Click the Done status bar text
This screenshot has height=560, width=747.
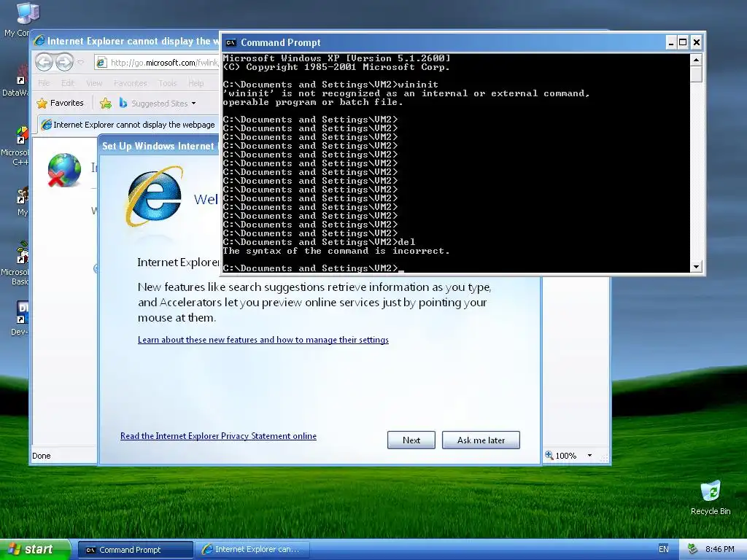[42, 456]
